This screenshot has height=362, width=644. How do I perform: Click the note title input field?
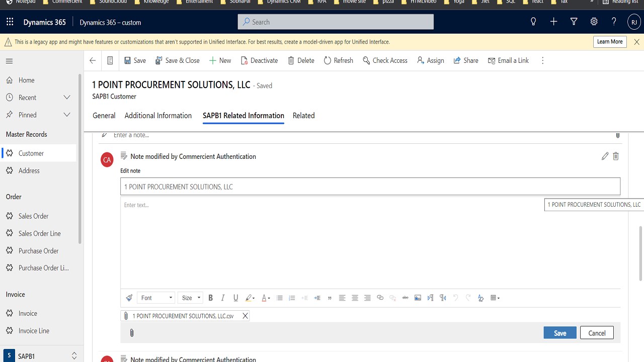(370, 187)
